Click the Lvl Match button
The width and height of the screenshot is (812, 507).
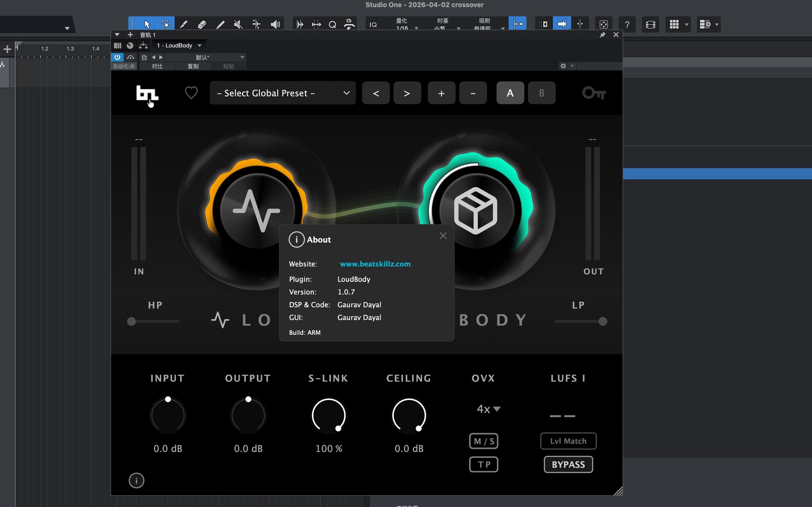(x=568, y=441)
